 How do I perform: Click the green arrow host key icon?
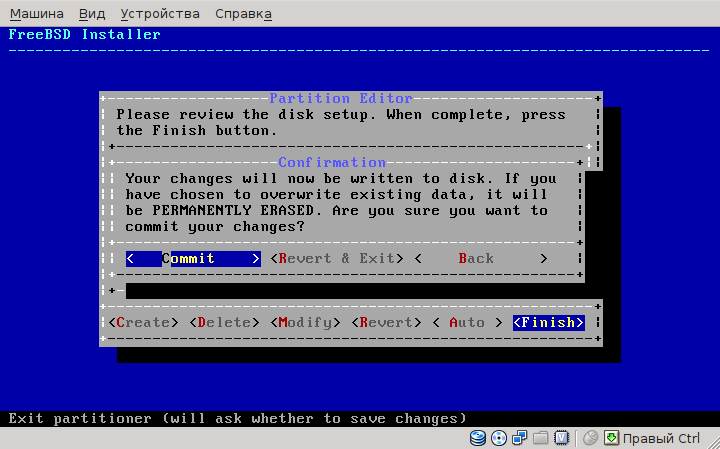611,438
